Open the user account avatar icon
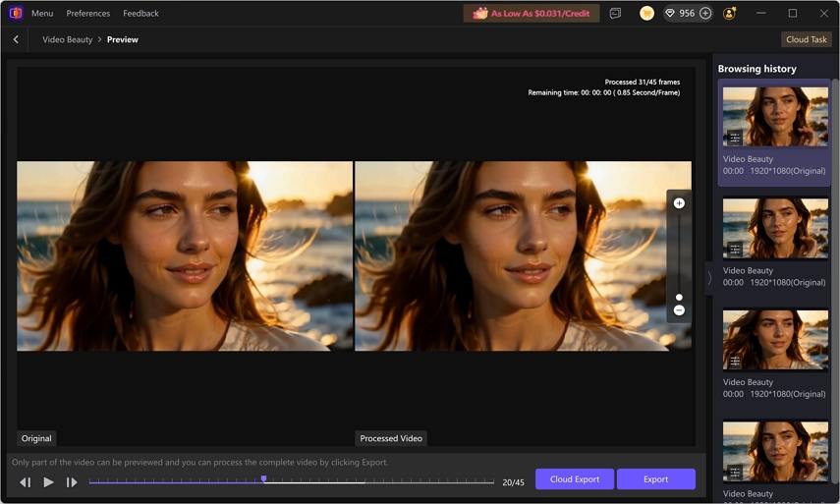 (x=729, y=14)
